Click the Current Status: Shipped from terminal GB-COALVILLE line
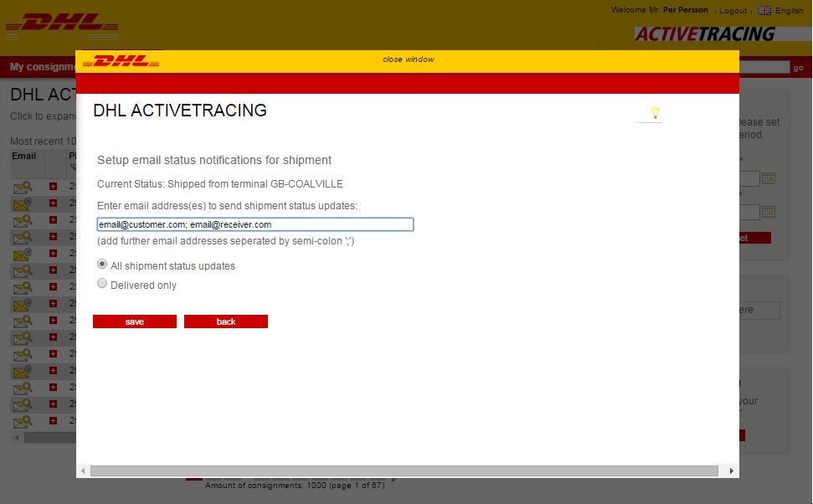Image resolution: width=813 pixels, height=504 pixels. 220,184
